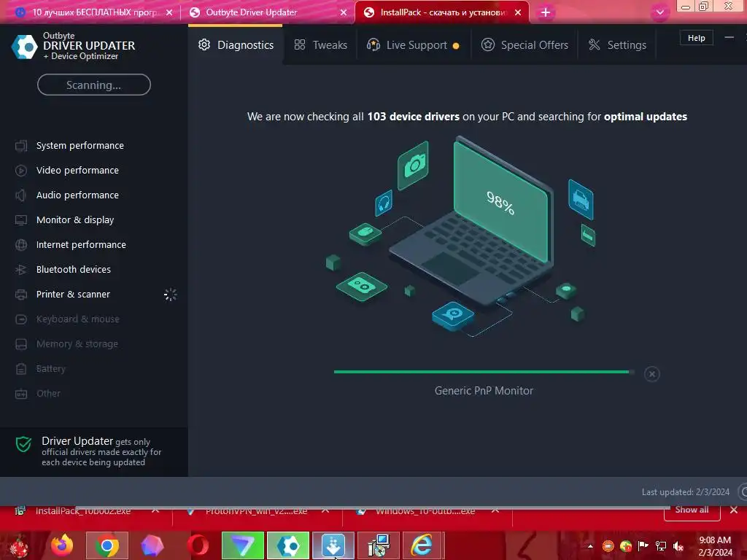
Task: Select the Other category
Action: coord(48,393)
